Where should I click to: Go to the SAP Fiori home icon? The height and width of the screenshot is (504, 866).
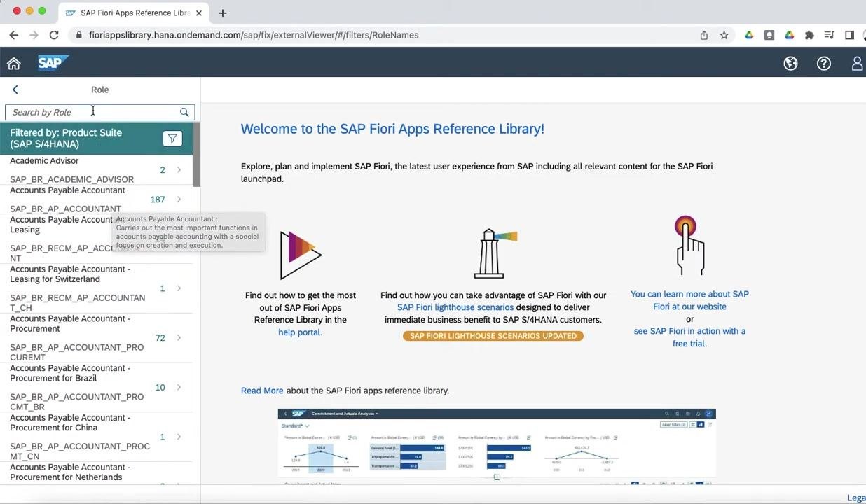point(14,64)
